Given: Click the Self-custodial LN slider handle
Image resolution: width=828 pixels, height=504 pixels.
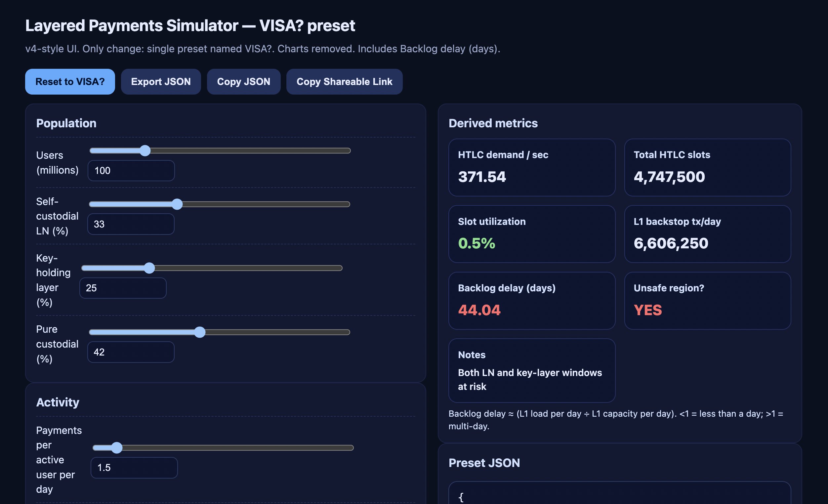Looking at the screenshot, I should click(177, 204).
